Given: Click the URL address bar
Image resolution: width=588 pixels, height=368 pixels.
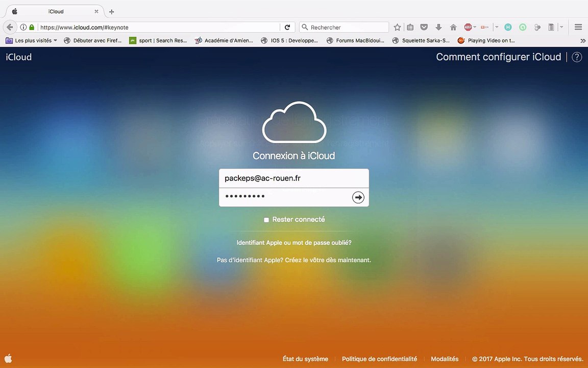Looking at the screenshot, I should coord(159,27).
